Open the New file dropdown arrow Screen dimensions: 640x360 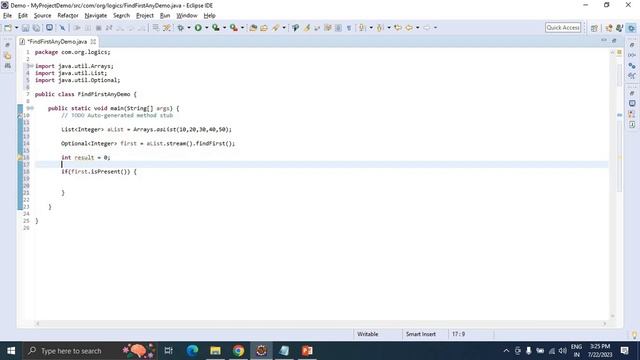17,28
